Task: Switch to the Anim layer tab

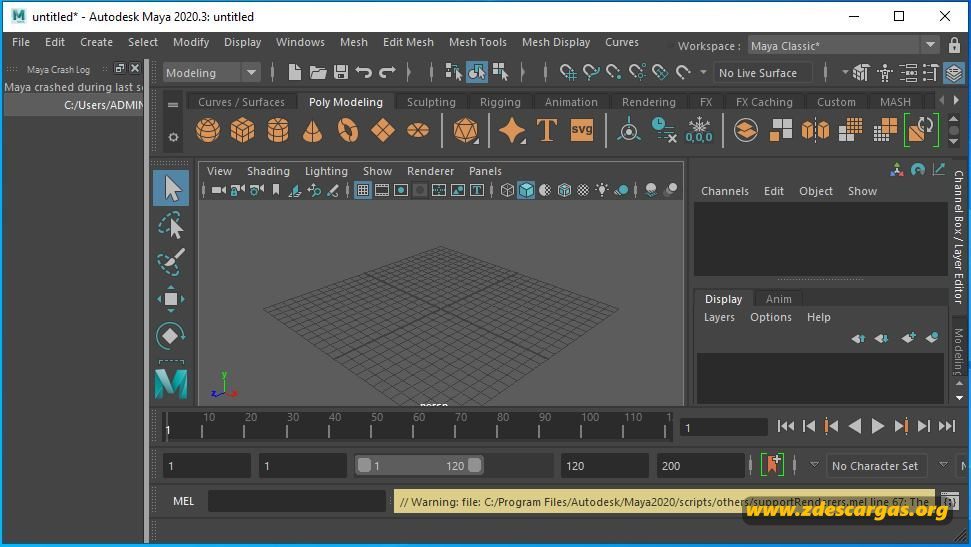Action: pos(778,299)
